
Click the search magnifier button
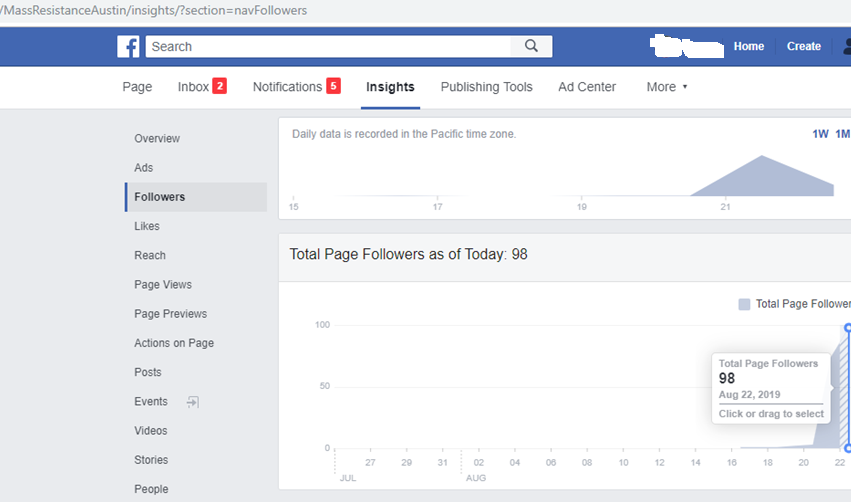point(531,47)
